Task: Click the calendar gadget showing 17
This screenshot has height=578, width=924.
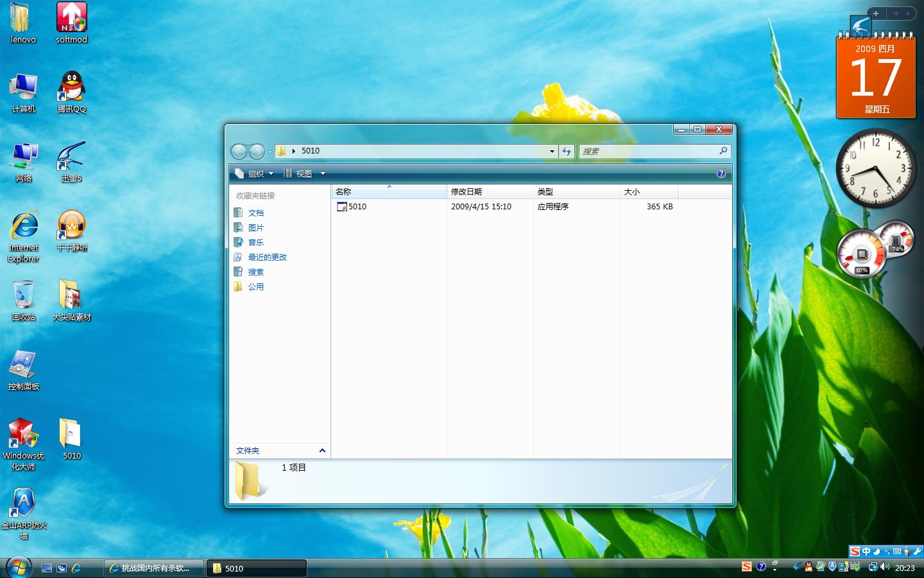Action: coord(876,77)
